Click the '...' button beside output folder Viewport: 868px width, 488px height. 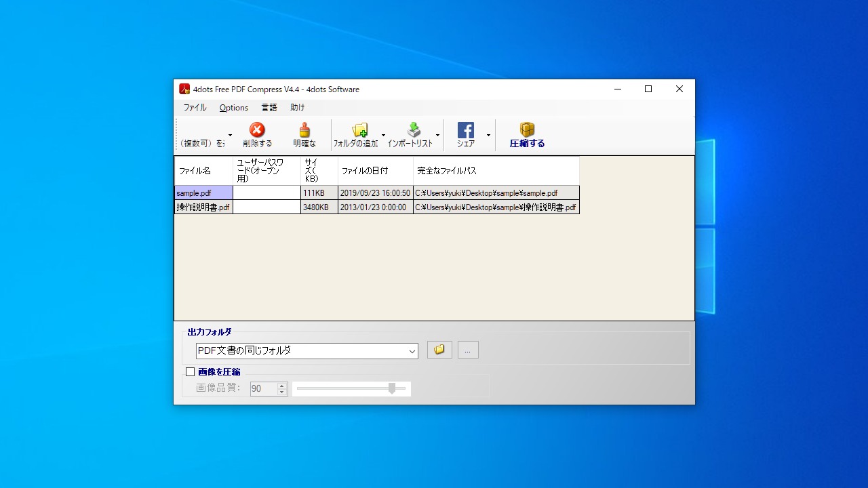pos(468,350)
